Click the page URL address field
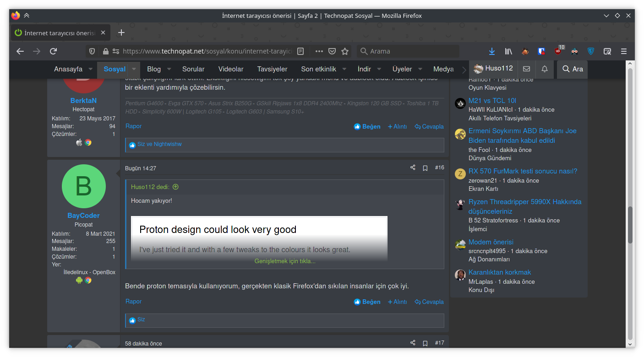This screenshot has height=357, width=644. pyautogui.click(x=207, y=51)
